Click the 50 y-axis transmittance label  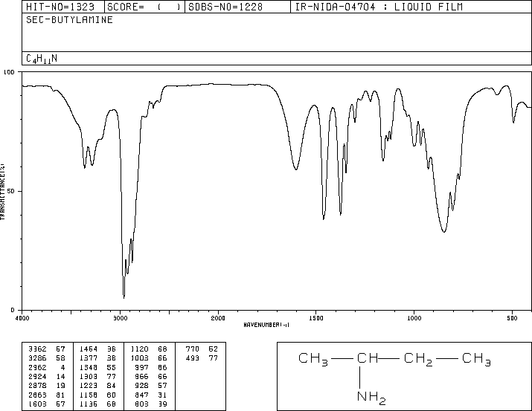[11, 191]
